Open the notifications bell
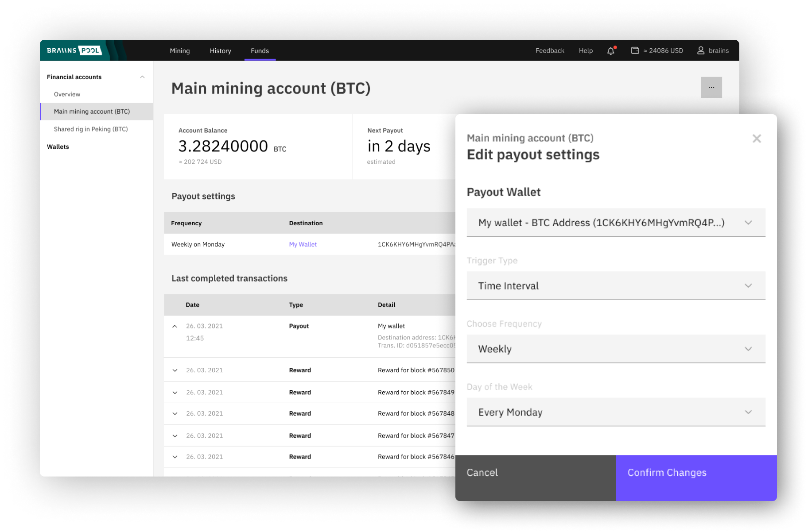808x532 pixels. (611, 50)
